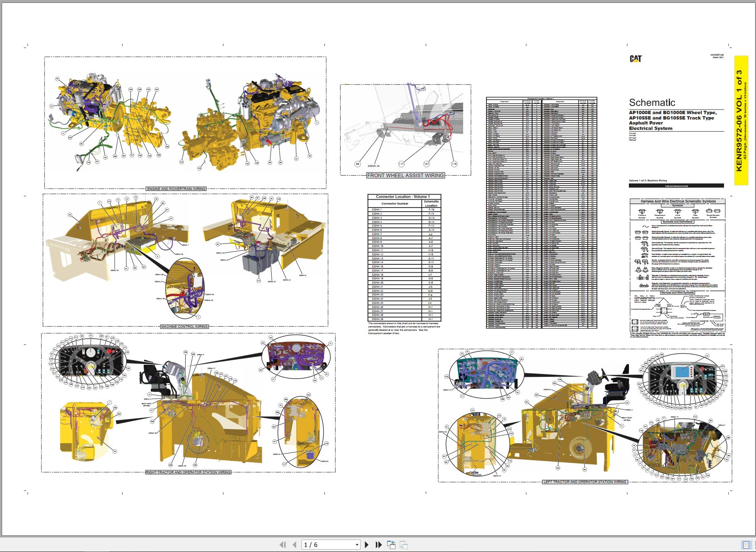Click the 'CONN 24' table row
Viewport: 756px width, 552px height.
[x=404, y=299]
